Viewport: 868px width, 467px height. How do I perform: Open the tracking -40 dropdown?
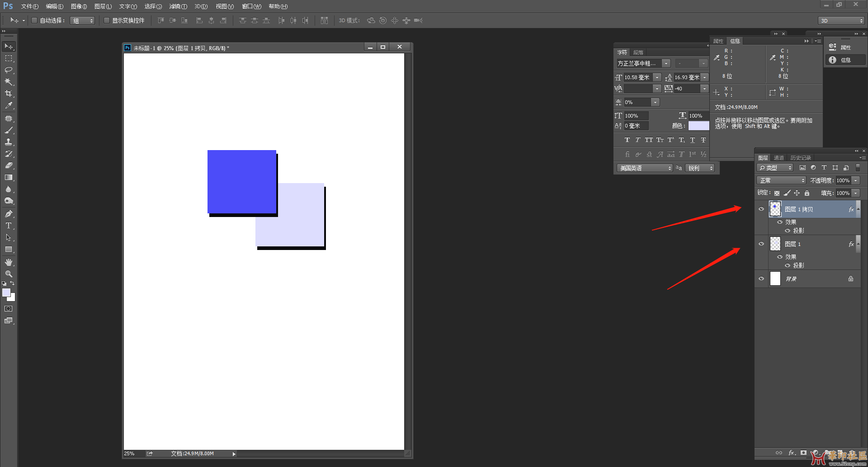pyautogui.click(x=704, y=89)
